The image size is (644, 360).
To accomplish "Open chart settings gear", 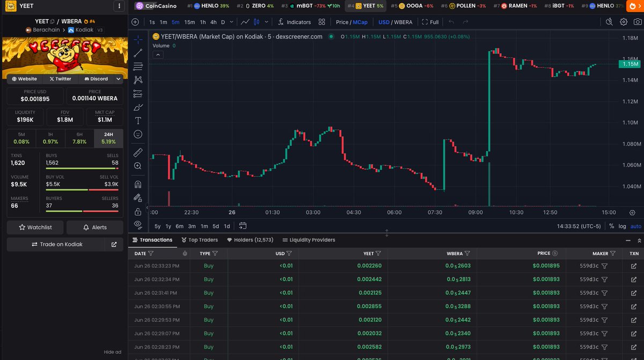I will pos(624,22).
